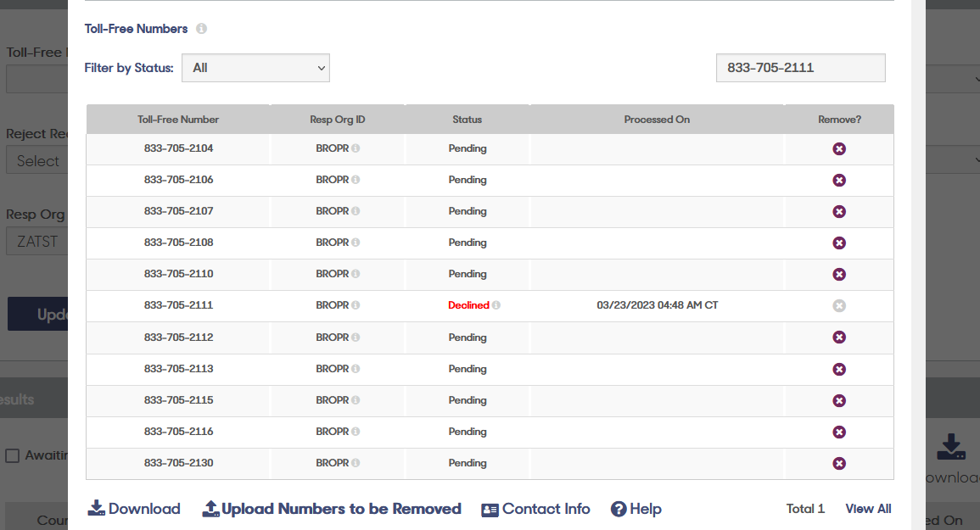980x530 pixels.
Task: Show BROPR info for row 833-705-2108
Action: (356, 243)
